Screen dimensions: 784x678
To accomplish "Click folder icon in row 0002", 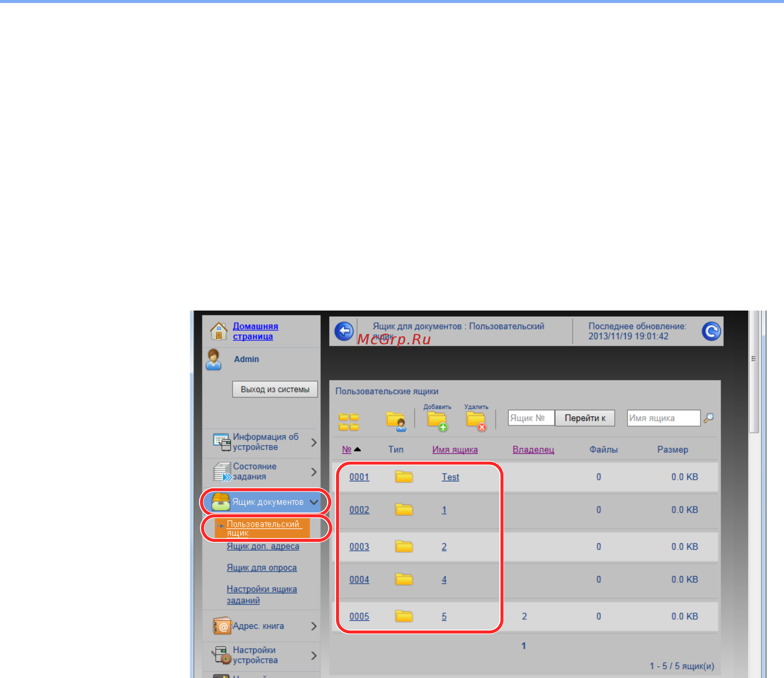I will (404, 510).
